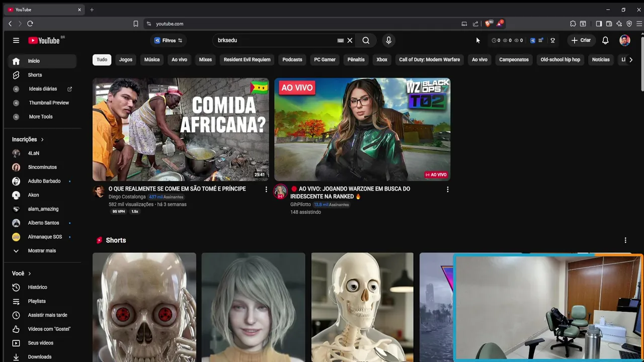
Task: Open the playlist-lines extension icon in header
Action: [541, 40]
